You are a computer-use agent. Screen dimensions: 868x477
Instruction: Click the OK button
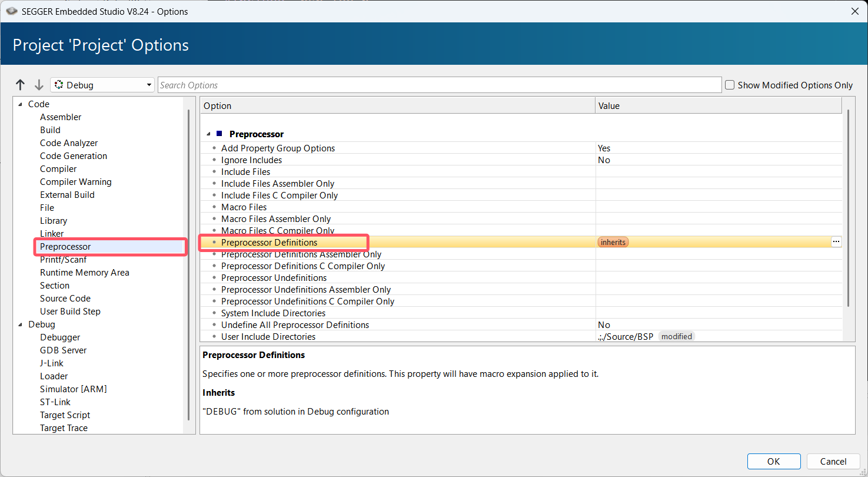[774, 461]
